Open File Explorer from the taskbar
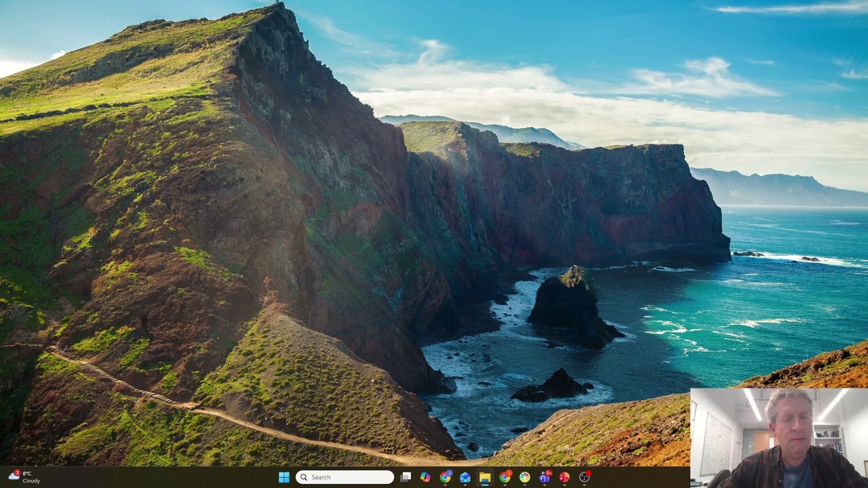868x488 pixels. [485, 477]
